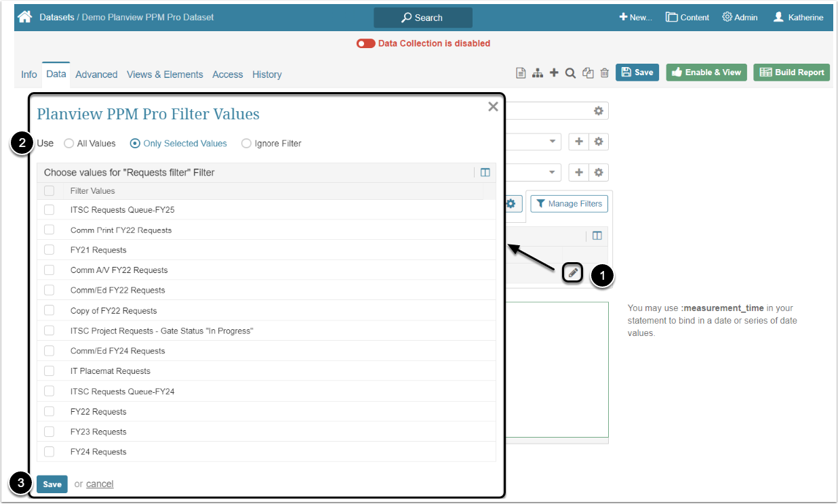
Task: Select the All Values radio button
Action: (x=69, y=144)
